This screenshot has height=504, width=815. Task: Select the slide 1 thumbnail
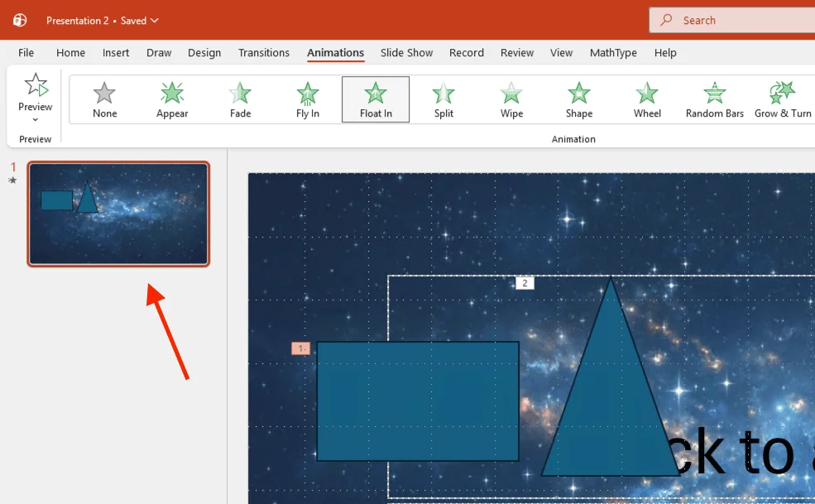point(118,214)
